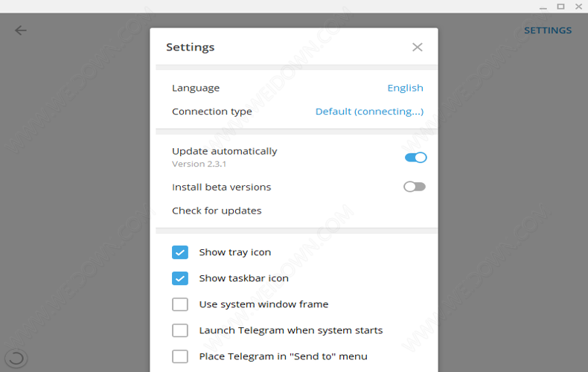The image size is (588, 372).
Task: Open the SETTINGS link in the header
Action: click(548, 31)
